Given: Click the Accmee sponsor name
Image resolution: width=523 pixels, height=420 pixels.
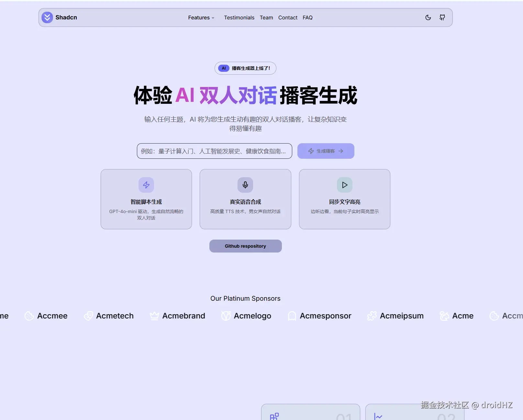Looking at the screenshot, I should (x=52, y=316).
